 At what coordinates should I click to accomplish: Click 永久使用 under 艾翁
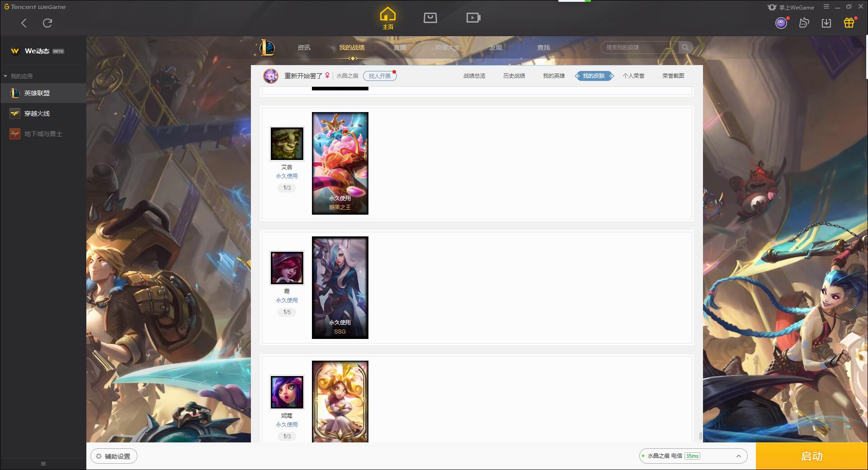point(287,176)
